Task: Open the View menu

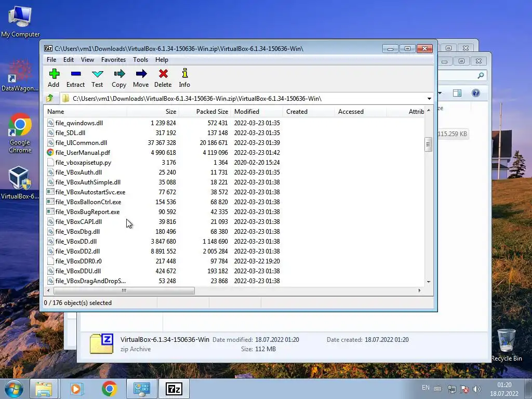Action: point(87,60)
